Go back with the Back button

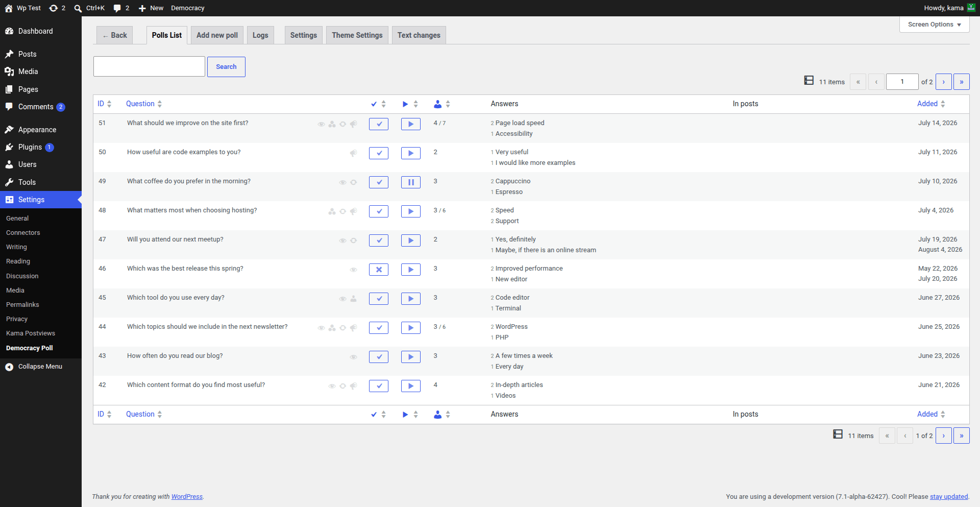tap(115, 35)
